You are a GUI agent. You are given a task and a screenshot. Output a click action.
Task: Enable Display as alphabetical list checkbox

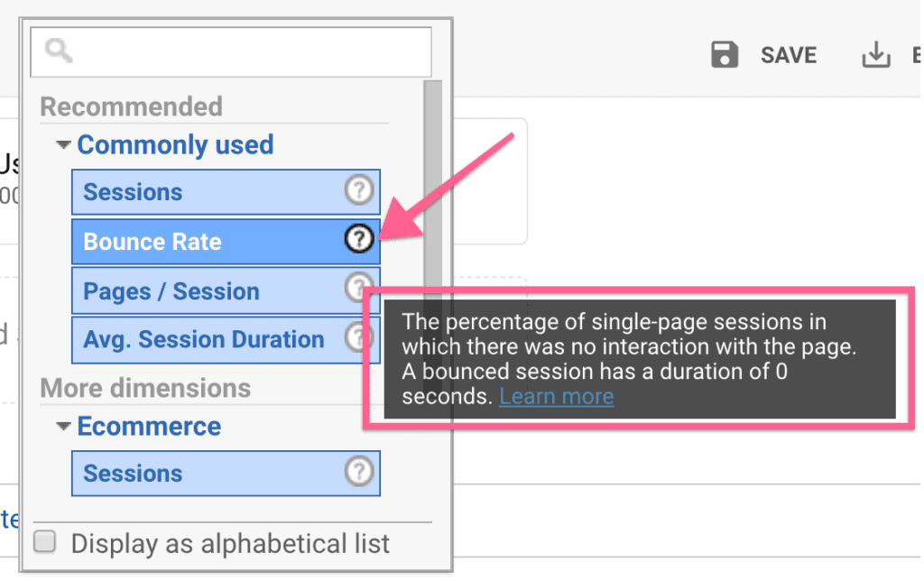click(45, 542)
